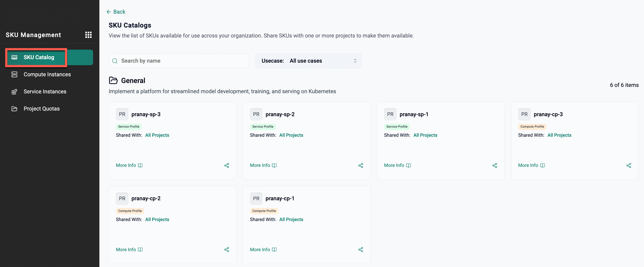Click the pranay-sp-2 PR avatar thumbnail
Image resolution: width=644 pixels, height=267 pixels.
pyautogui.click(x=256, y=114)
